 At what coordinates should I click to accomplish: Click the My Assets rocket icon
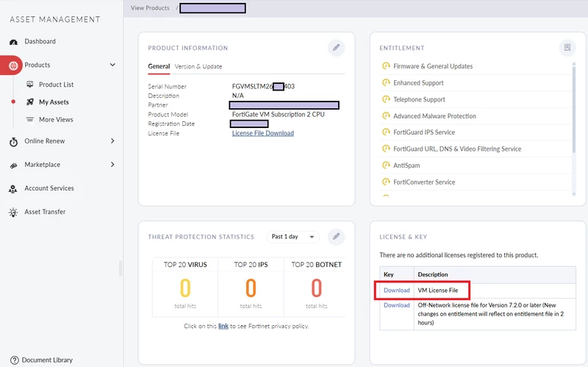click(x=30, y=102)
